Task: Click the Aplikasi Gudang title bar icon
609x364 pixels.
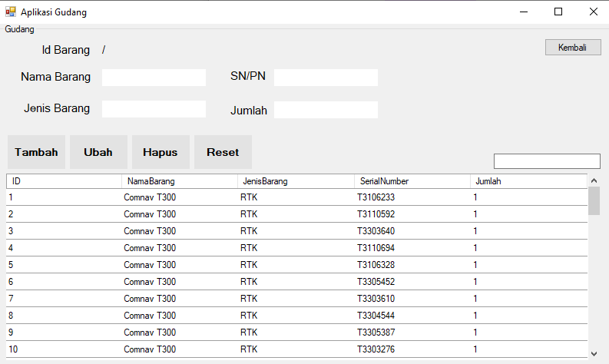Action: pyautogui.click(x=11, y=12)
